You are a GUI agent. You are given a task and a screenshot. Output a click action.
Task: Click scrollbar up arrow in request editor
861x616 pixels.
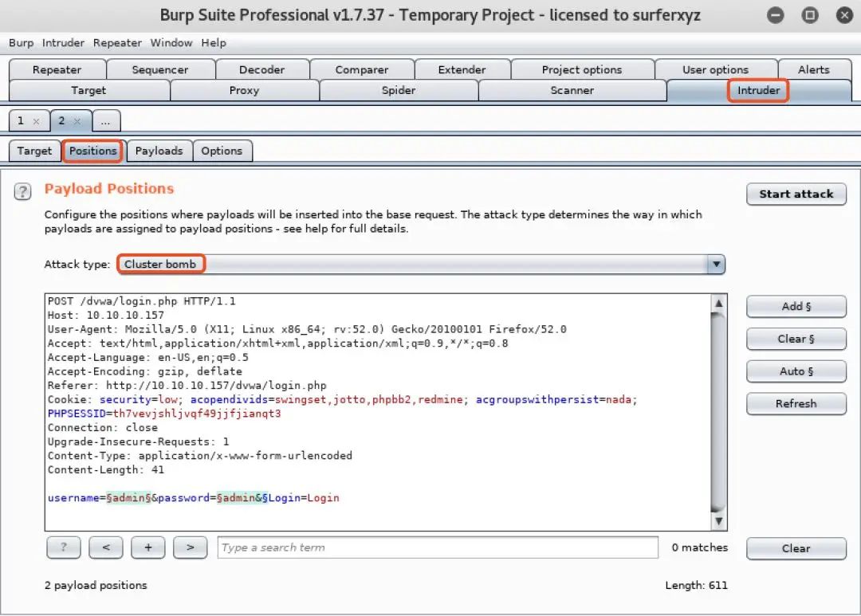[x=718, y=303]
